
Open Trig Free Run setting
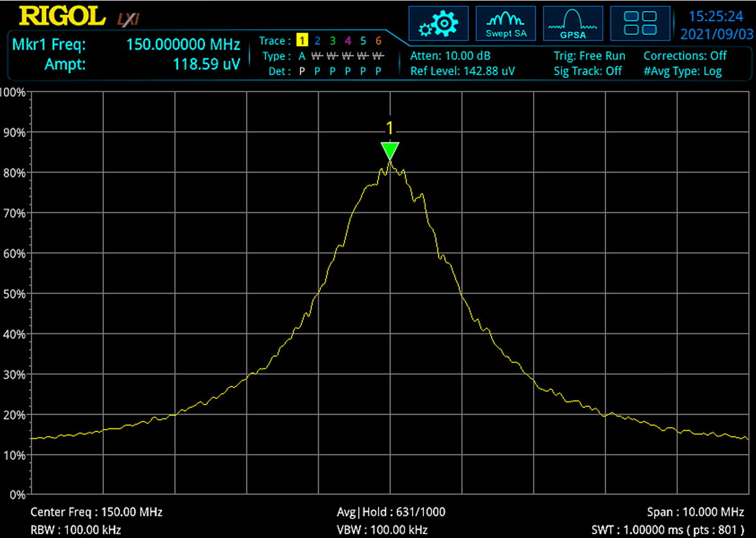[x=589, y=55]
